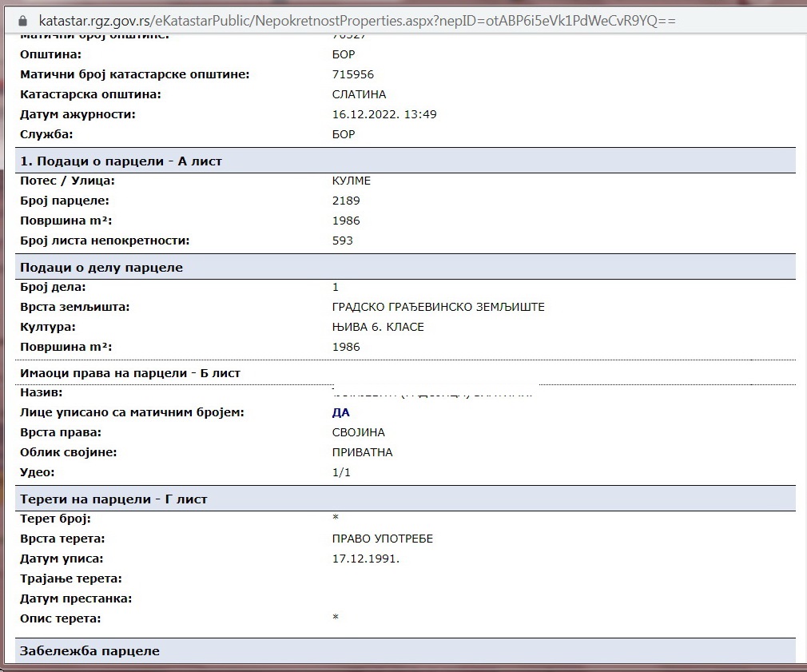Click the update date 16.12.2022. 13:49
Viewport: 807px width, 672px height.
(384, 114)
